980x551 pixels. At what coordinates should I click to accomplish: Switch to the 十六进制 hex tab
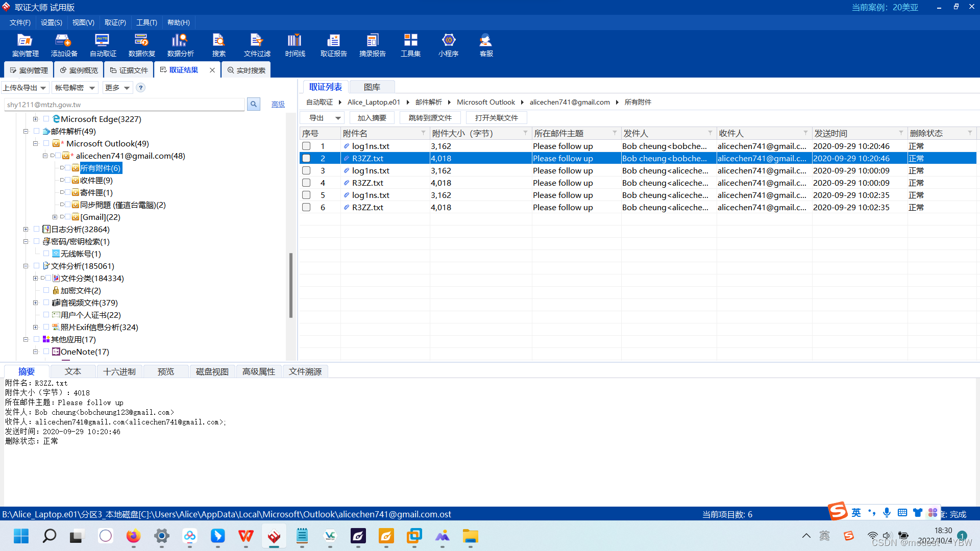[119, 371]
